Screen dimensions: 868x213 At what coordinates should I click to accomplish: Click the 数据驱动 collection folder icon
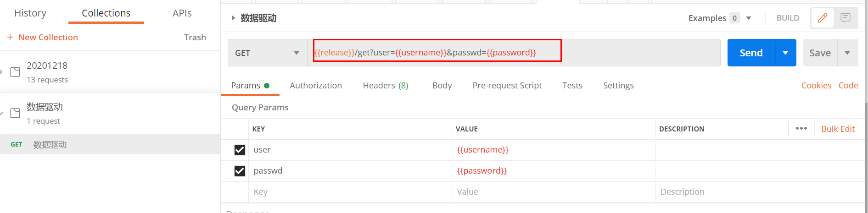click(x=15, y=113)
